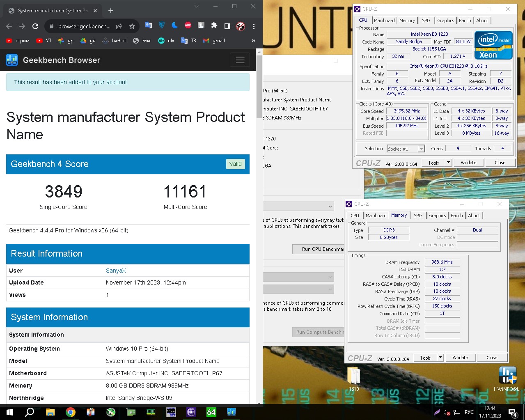Toggle Chrome side panel
The height and width of the screenshot is (420, 525).
227,26
